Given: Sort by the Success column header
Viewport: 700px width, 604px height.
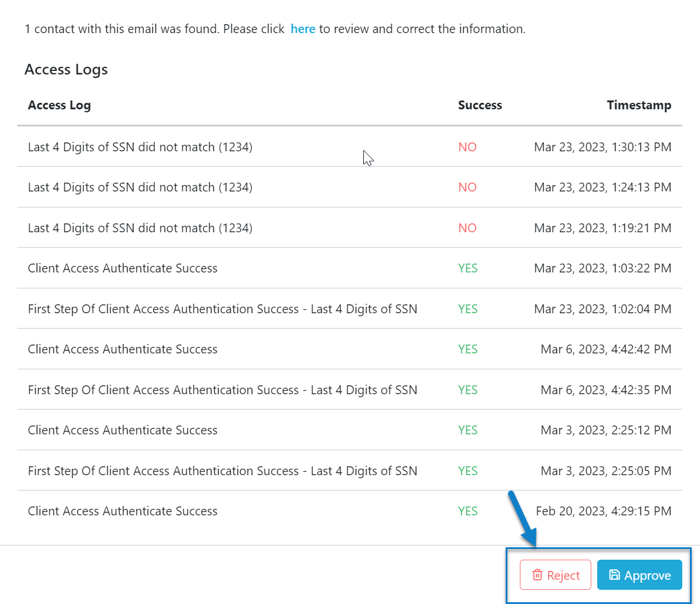Looking at the screenshot, I should [x=480, y=105].
